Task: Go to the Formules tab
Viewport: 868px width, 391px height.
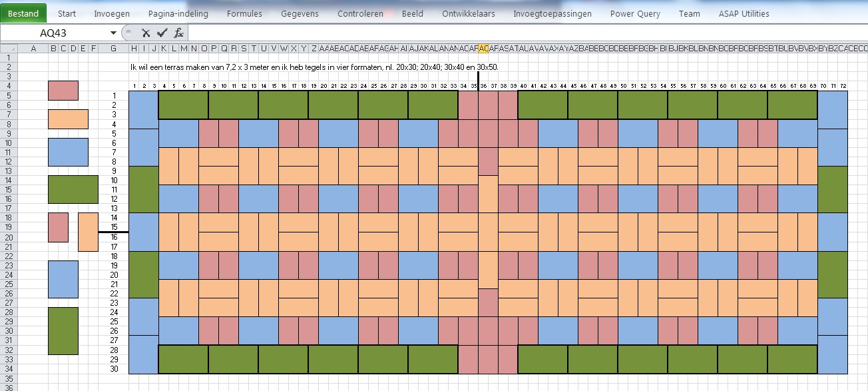Action: [x=244, y=13]
